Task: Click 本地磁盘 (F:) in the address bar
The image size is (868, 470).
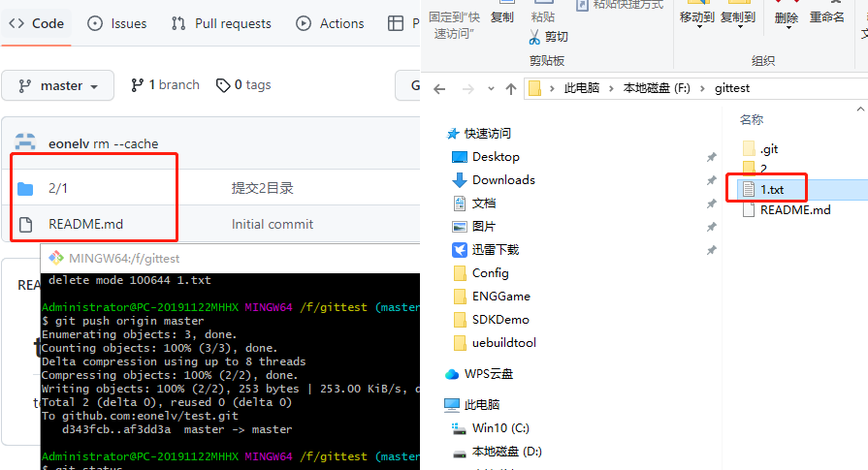Action: point(657,88)
